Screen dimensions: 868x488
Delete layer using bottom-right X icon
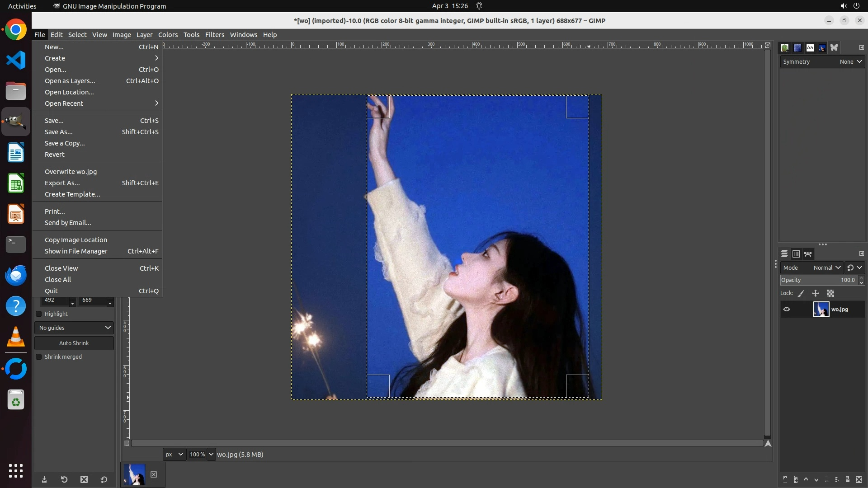859,479
